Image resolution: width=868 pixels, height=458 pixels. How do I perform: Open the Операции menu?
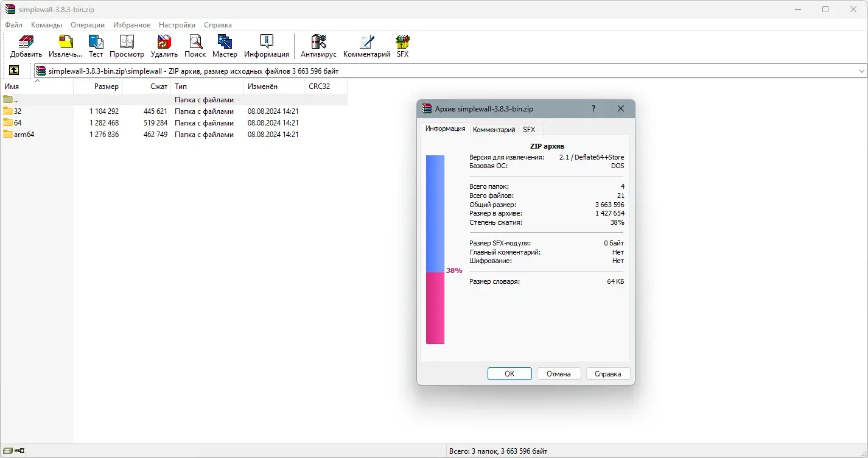pos(88,25)
